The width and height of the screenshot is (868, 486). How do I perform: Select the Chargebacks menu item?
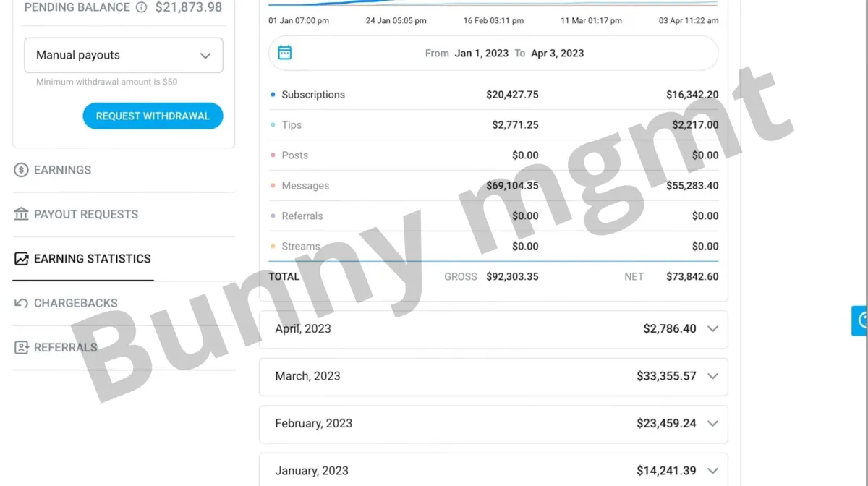point(75,303)
